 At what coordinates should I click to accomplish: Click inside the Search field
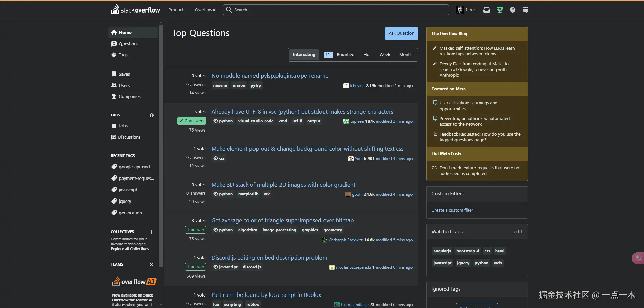(x=336, y=10)
